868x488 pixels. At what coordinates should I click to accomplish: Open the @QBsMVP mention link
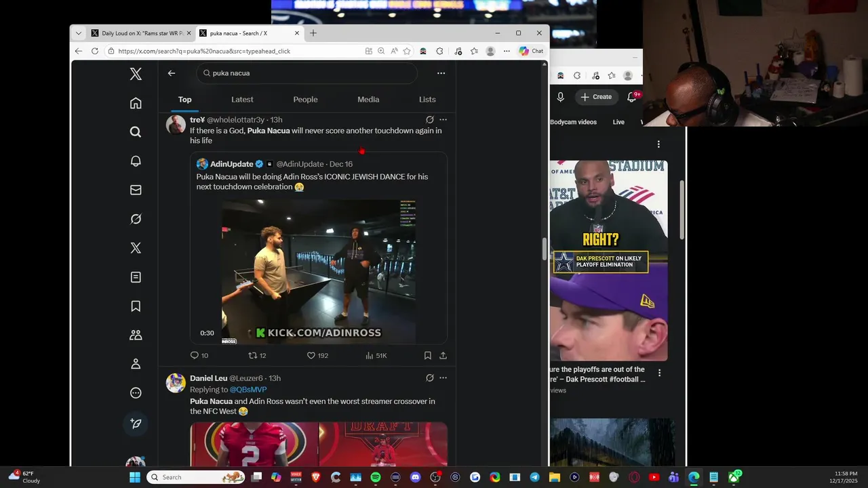click(x=248, y=390)
